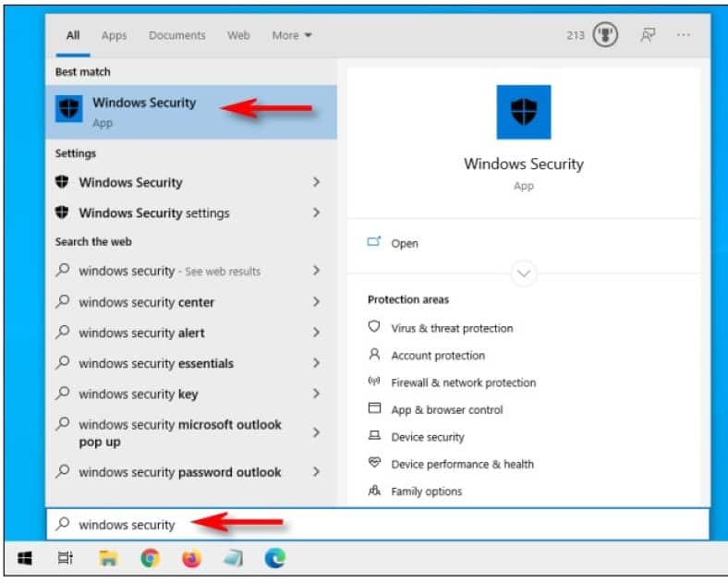
Task: Click the Windows Security shield icon in best match
Action: click(x=68, y=108)
